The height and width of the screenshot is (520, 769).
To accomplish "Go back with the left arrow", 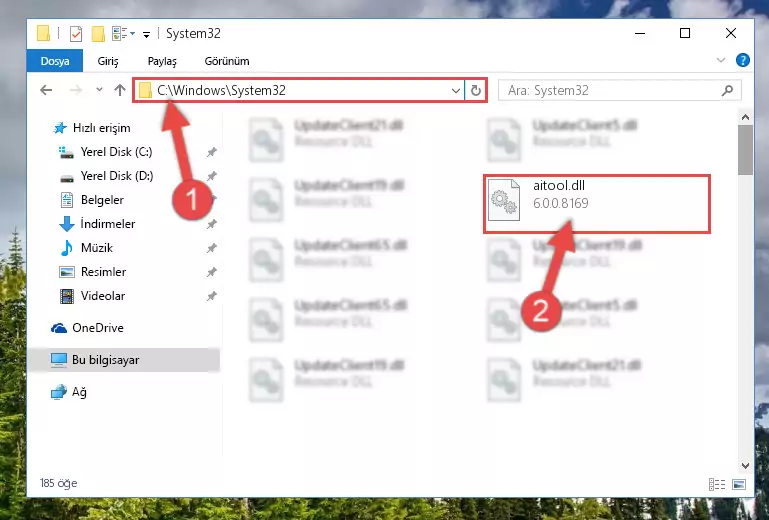I will pos(46,90).
